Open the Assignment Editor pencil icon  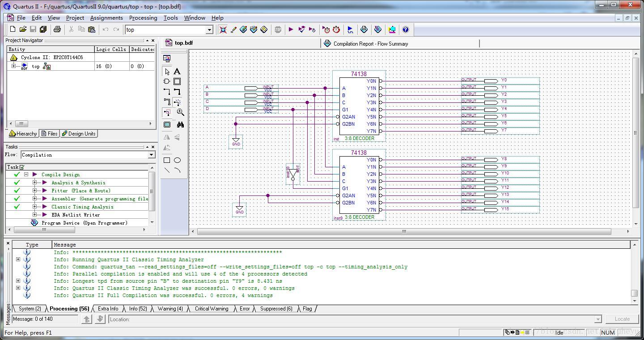[x=233, y=30]
